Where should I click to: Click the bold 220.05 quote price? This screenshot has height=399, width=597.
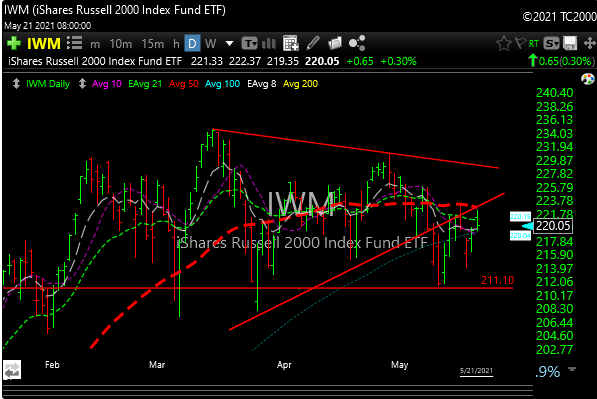322,61
